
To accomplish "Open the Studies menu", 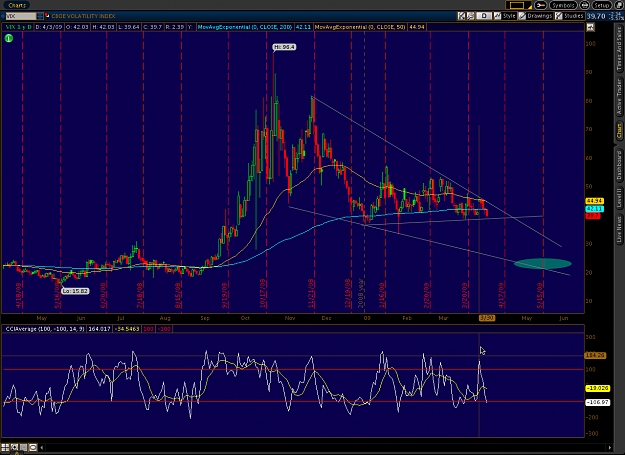I will (570, 16).
